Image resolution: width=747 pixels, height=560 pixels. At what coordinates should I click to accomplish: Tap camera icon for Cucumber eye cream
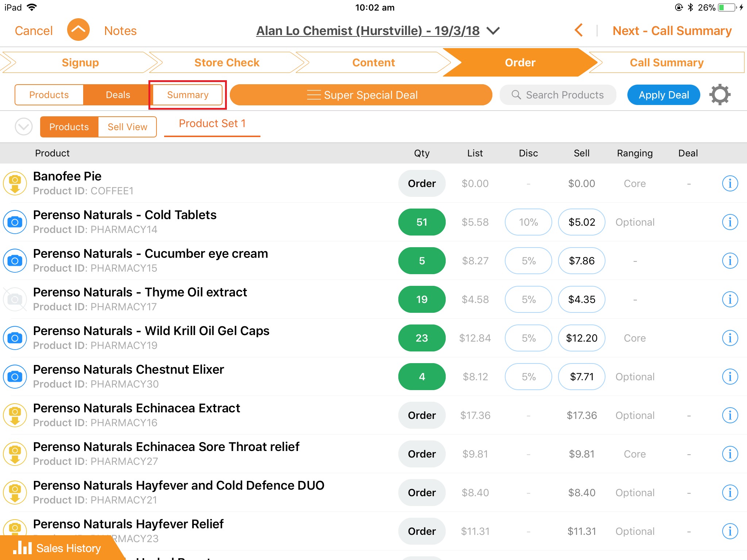click(x=15, y=261)
